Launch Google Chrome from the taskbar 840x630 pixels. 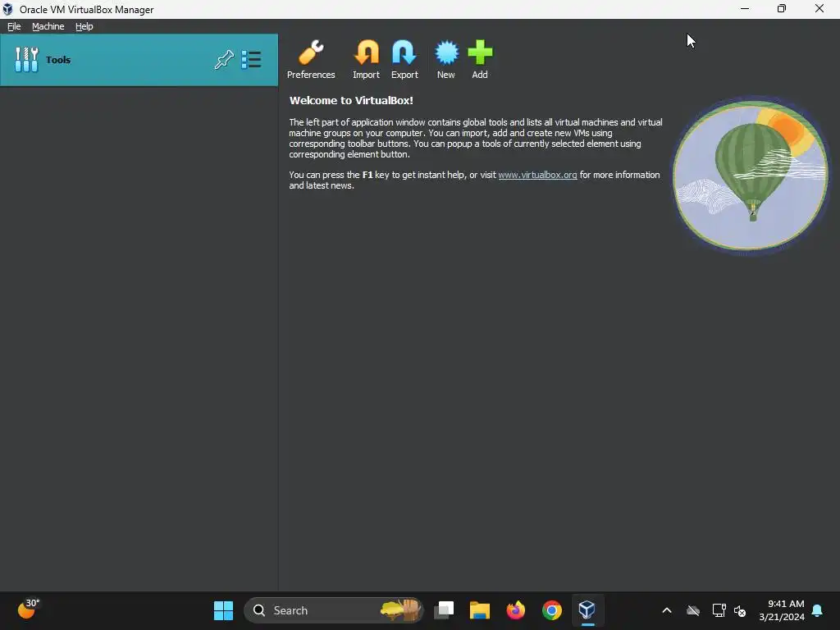pos(552,610)
